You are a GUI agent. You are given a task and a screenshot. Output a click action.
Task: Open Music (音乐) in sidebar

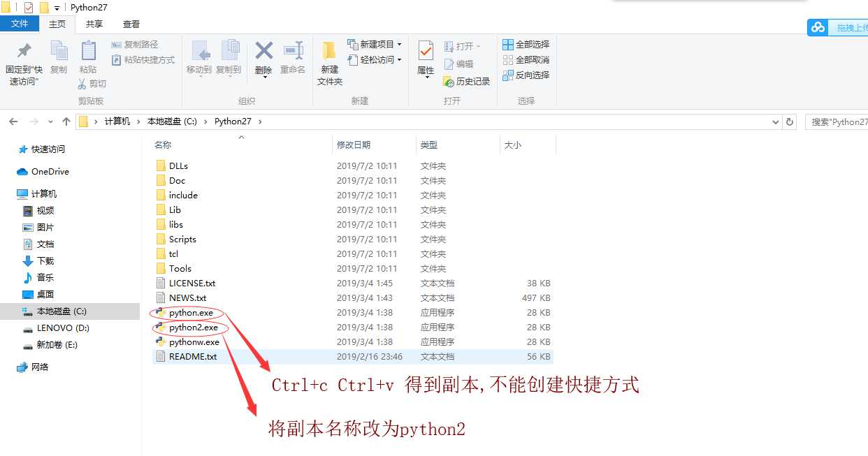pyautogui.click(x=38, y=278)
